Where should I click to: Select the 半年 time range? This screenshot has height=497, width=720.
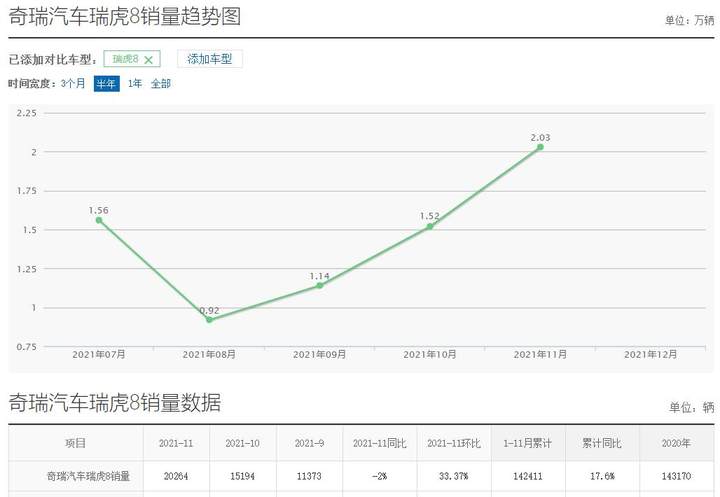click(106, 84)
